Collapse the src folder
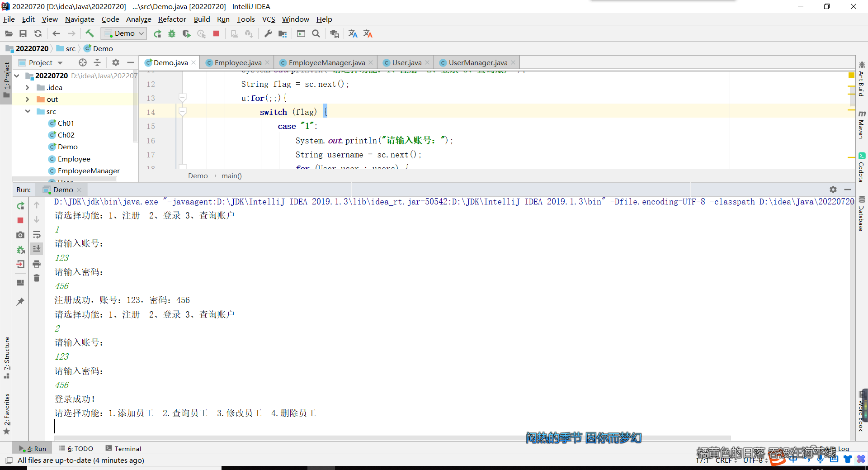The image size is (868, 470). [x=28, y=111]
